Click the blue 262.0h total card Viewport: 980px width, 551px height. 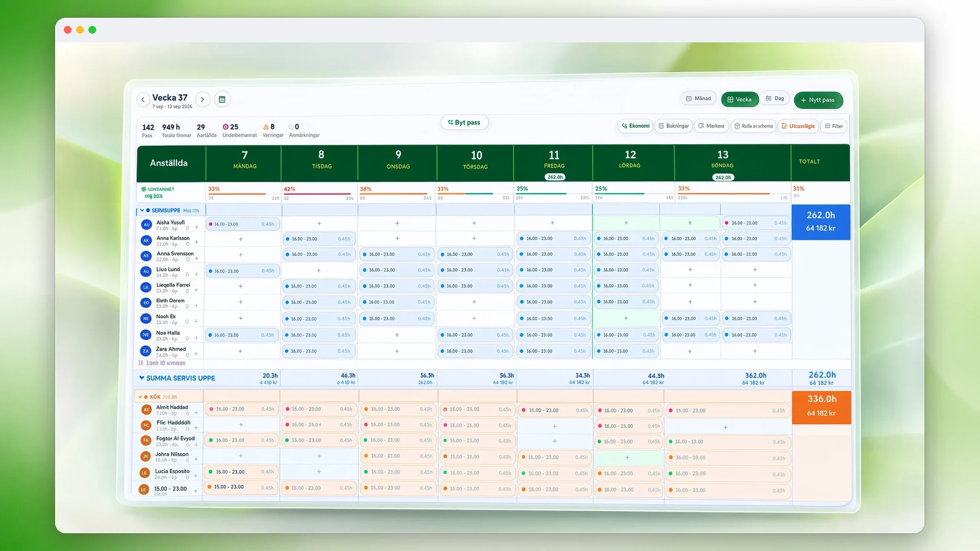click(x=821, y=222)
